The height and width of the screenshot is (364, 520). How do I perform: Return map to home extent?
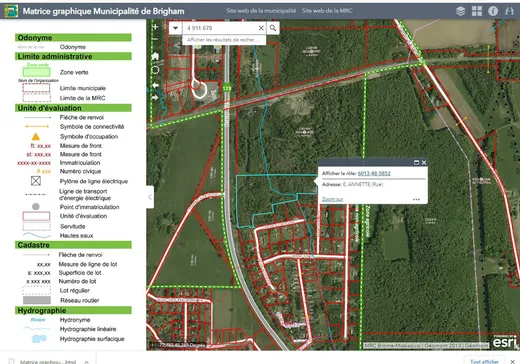[155, 56]
